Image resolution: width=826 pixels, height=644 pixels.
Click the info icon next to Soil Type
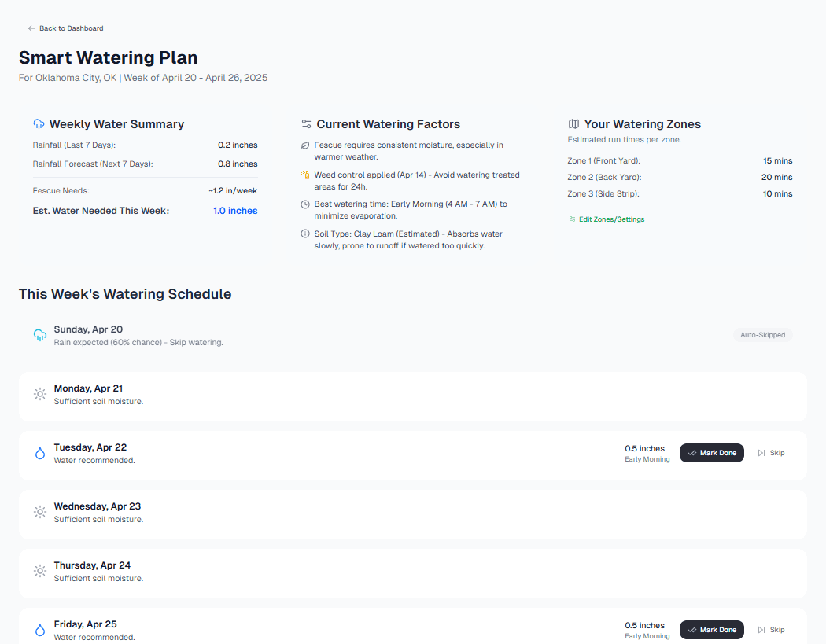[305, 234]
